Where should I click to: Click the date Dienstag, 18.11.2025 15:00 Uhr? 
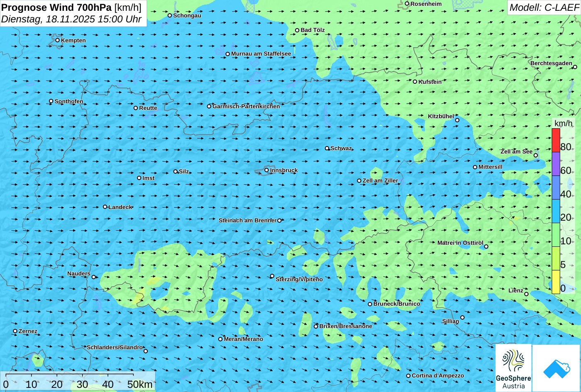71,19
